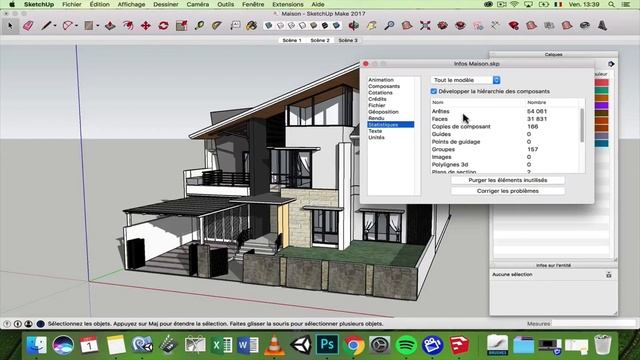
Task: Switch to Hidden Line style
Action: click(302, 25)
